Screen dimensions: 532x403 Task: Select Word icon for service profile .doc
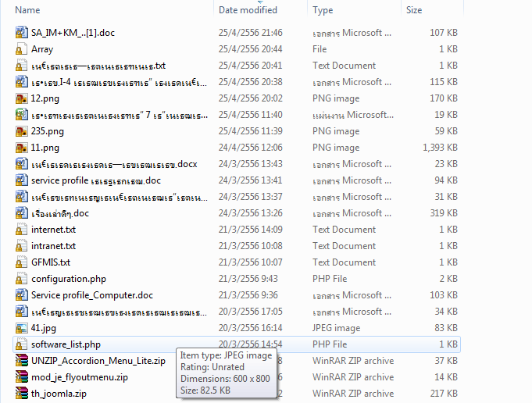coord(21,180)
